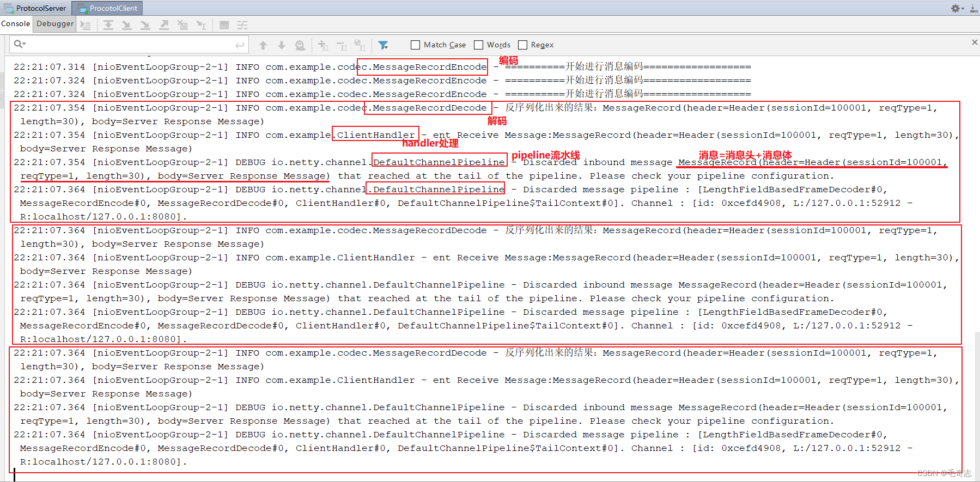This screenshot has width=980, height=482.
Task: Click the Find All usages icon
Action: pos(300,45)
